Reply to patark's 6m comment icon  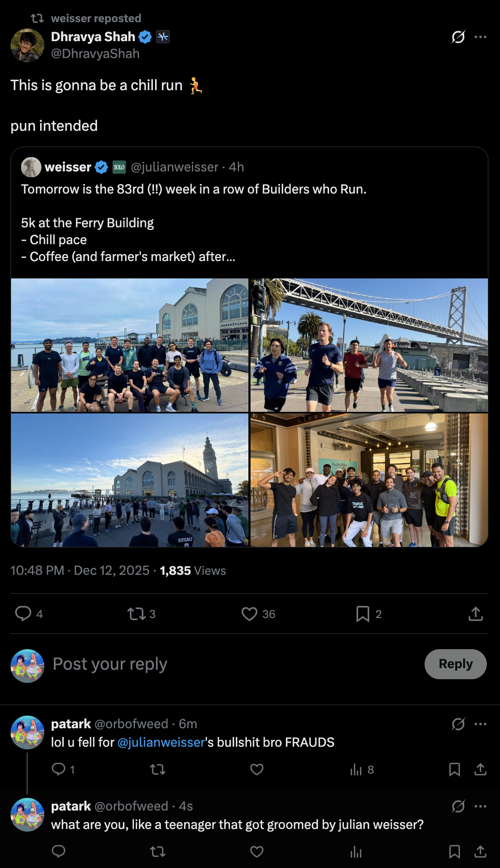(58, 770)
